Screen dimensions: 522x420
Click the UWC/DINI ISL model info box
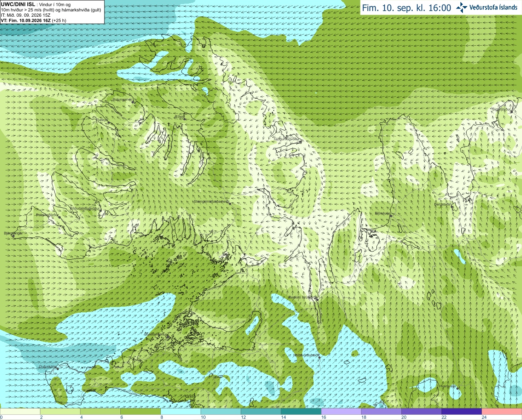52,12
